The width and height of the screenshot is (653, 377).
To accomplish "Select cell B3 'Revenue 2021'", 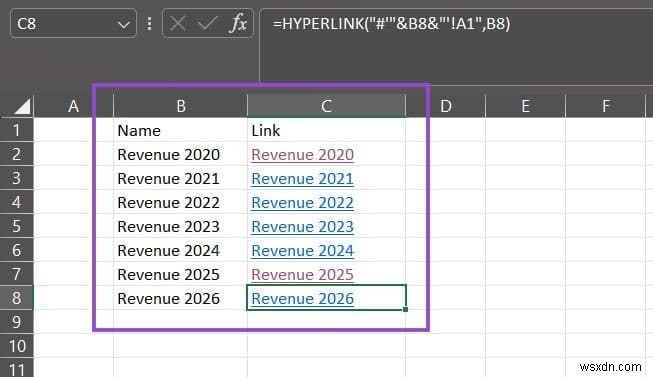I will (180, 179).
